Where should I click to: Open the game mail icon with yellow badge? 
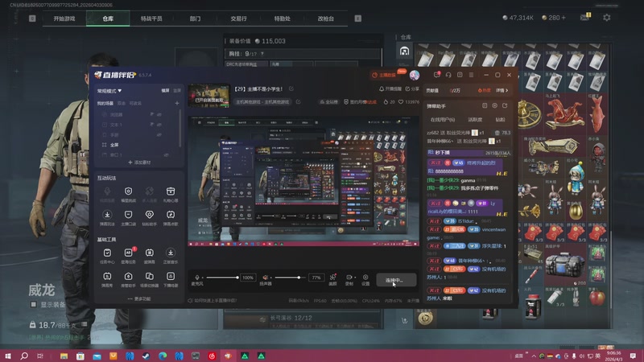click(585, 17)
